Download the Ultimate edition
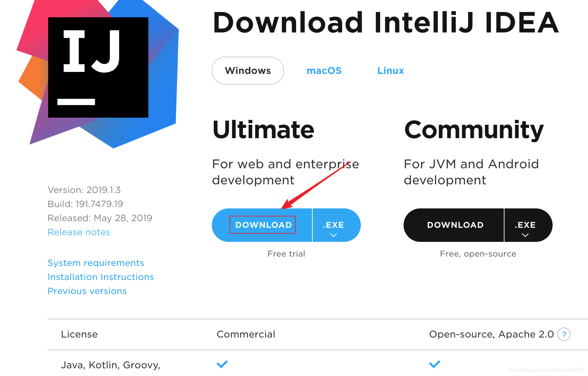Screen dimensions: 588x376 [x=262, y=225]
